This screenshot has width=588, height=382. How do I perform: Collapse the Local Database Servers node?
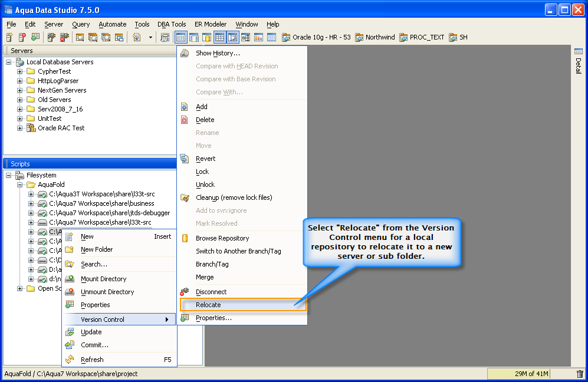point(9,62)
